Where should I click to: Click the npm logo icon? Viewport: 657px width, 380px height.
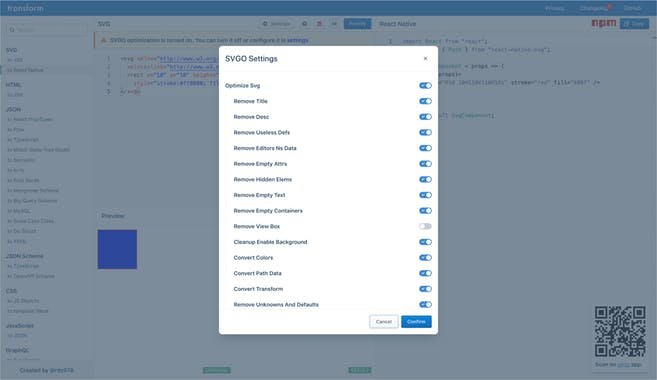tap(604, 23)
